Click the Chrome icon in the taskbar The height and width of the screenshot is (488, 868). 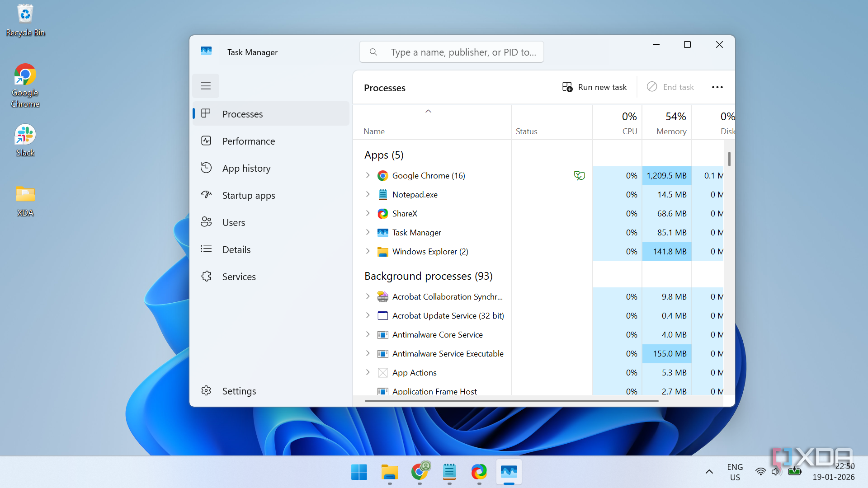420,472
